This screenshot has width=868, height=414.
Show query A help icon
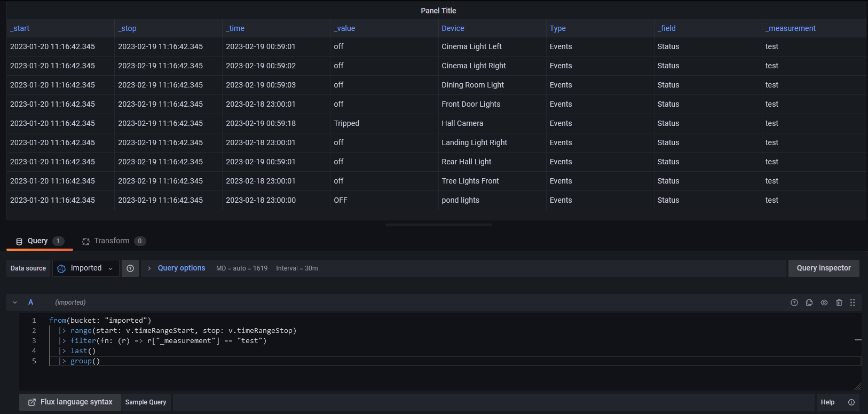pyautogui.click(x=794, y=302)
